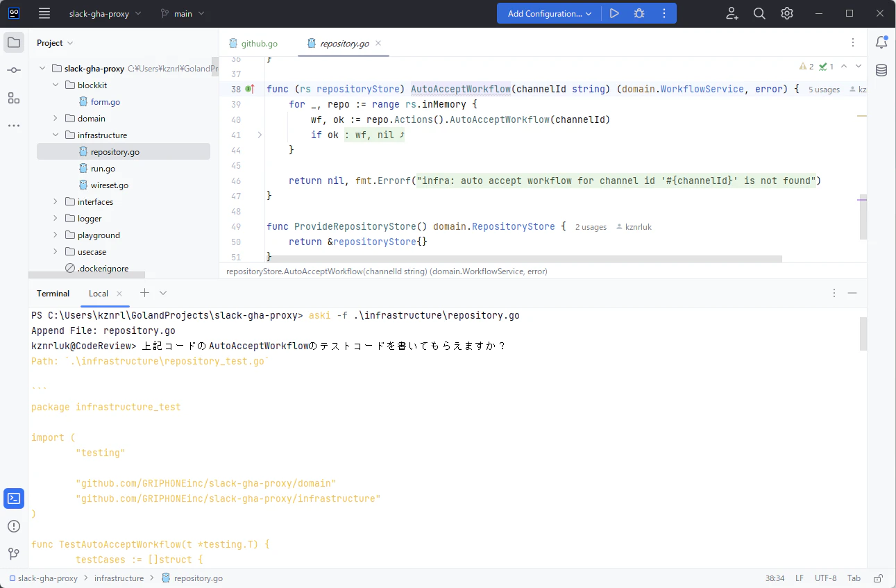The height and width of the screenshot is (588, 896).
Task: Open the Notifications bell
Action: pos(881,42)
